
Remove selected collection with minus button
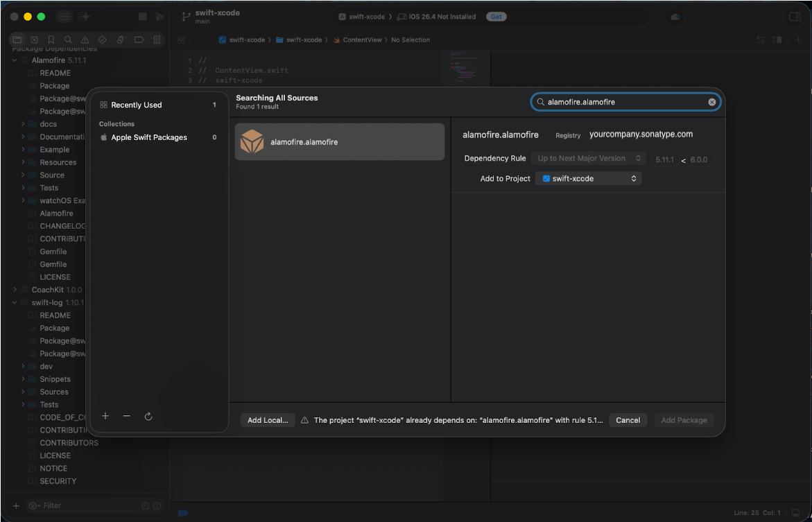click(126, 416)
